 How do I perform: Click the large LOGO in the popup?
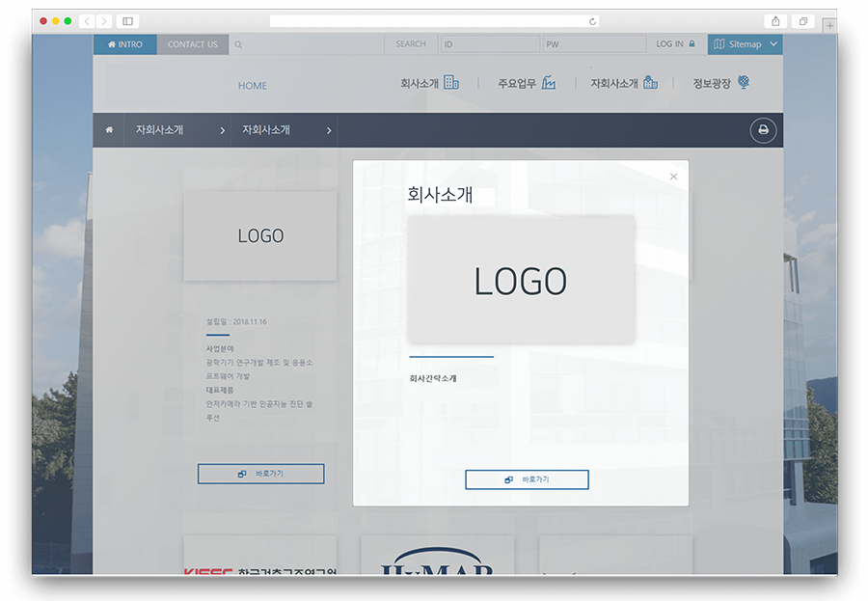pyautogui.click(x=521, y=281)
